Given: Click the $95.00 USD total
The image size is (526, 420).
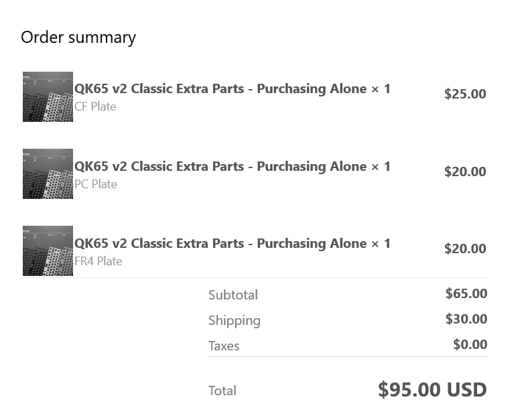Looking at the screenshot, I should [432, 390].
